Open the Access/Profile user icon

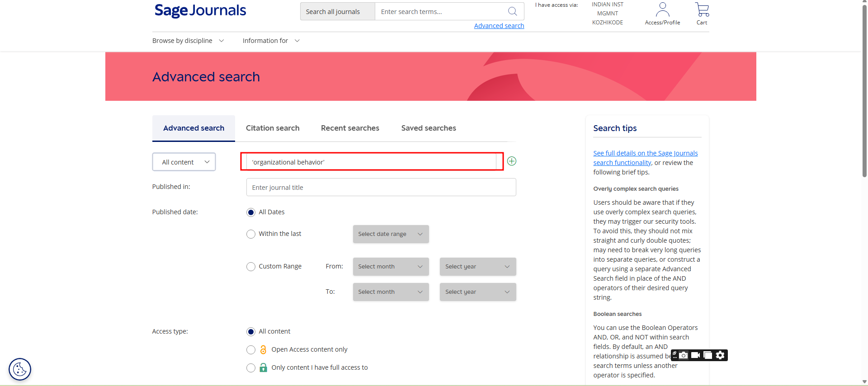(x=662, y=10)
